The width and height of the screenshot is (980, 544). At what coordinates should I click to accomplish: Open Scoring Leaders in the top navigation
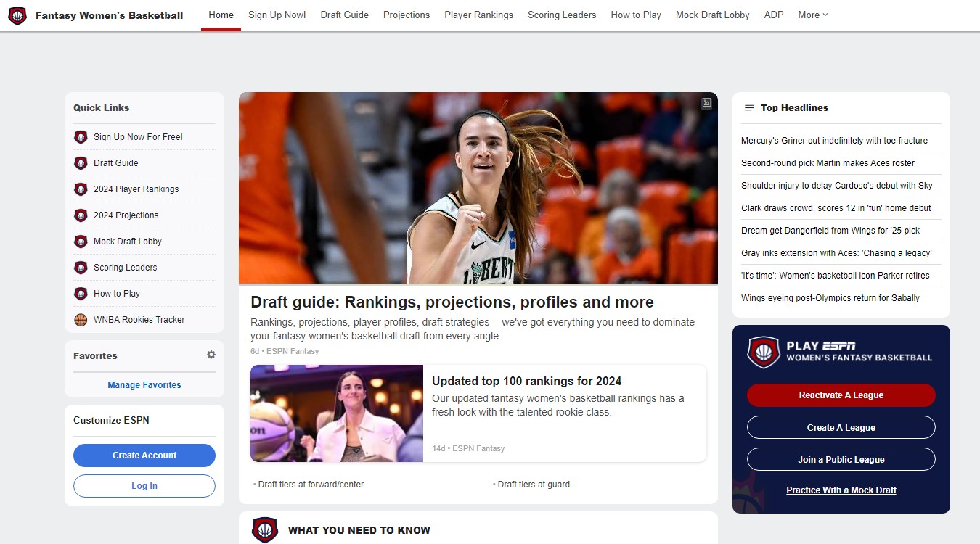click(562, 15)
